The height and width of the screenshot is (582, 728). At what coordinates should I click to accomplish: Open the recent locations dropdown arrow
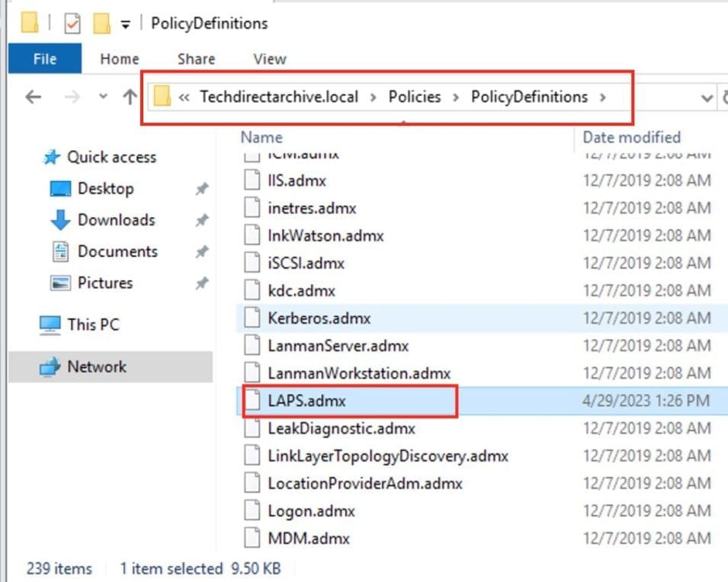103,98
